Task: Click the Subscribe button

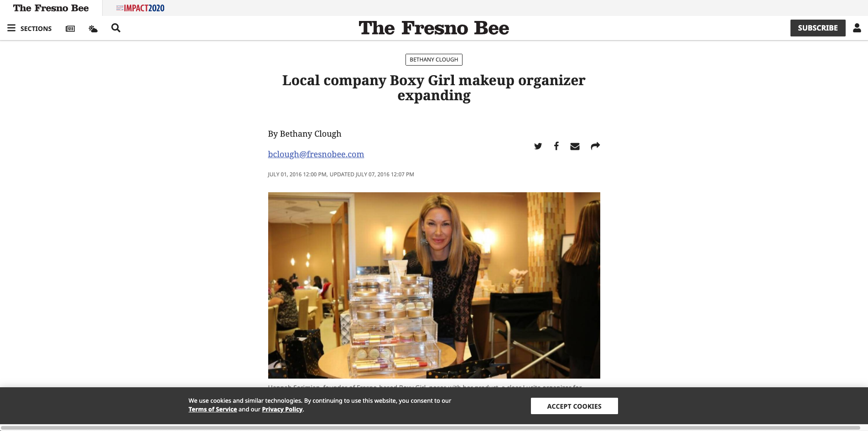Action: [818, 28]
